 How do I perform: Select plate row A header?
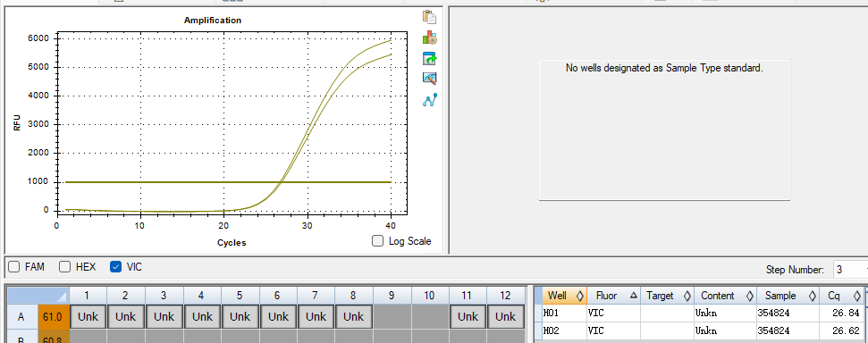[21, 317]
